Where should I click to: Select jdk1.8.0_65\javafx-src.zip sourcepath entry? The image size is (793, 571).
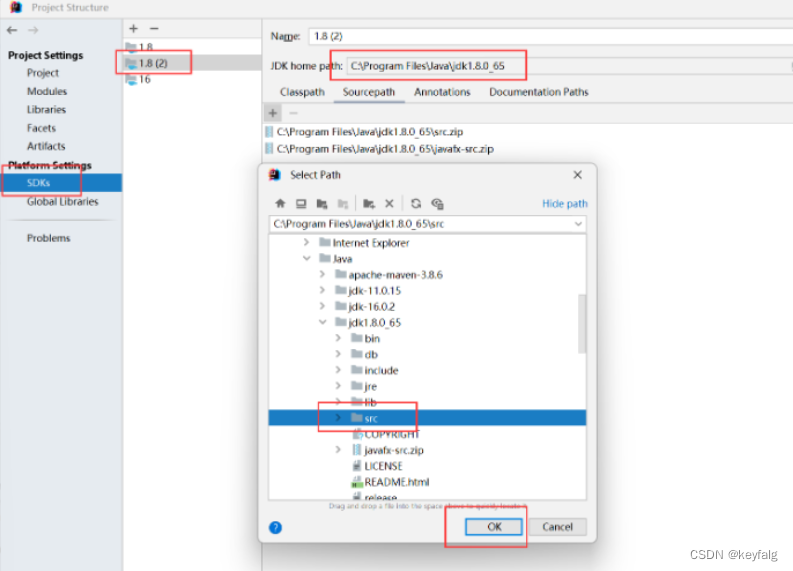point(385,149)
